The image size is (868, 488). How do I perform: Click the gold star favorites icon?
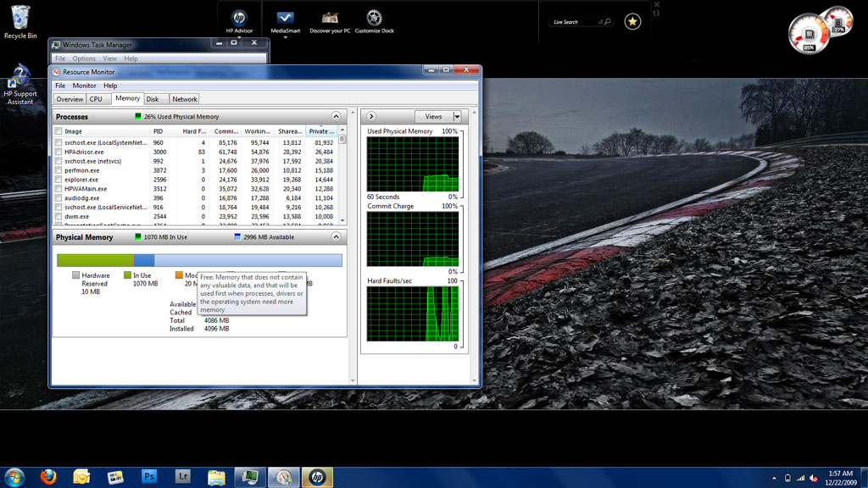(632, 22)
